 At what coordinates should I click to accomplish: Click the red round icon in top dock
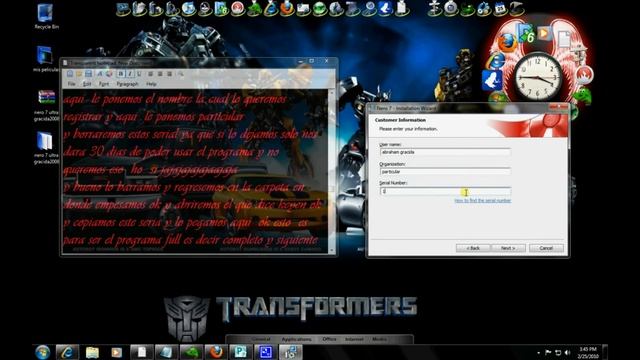[x=238, y=9]
